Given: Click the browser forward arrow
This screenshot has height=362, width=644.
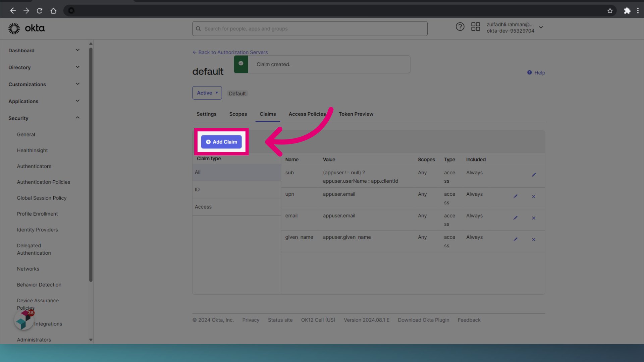Looking at the screenshot, I should [26, 11].
